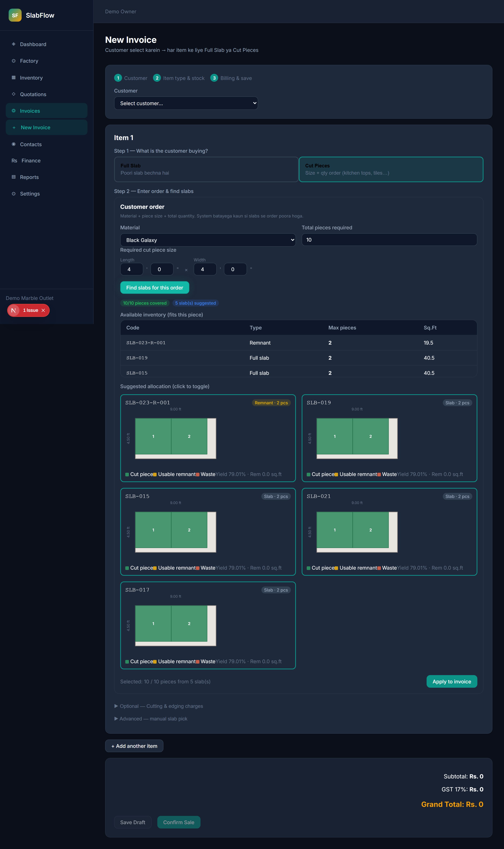Viewport: 504px width, 849px height.
Task: Click the Rs icon beside Finance
Action: (x=14, y=161)
